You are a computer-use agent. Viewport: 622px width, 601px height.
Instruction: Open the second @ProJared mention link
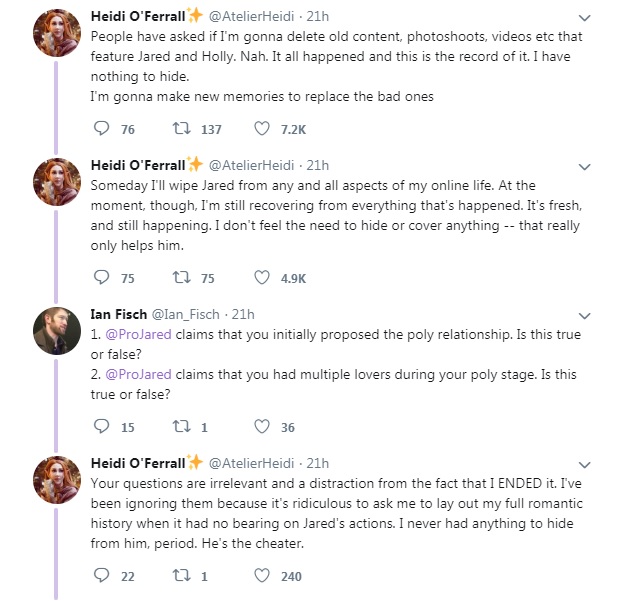(x=138, y=374)
